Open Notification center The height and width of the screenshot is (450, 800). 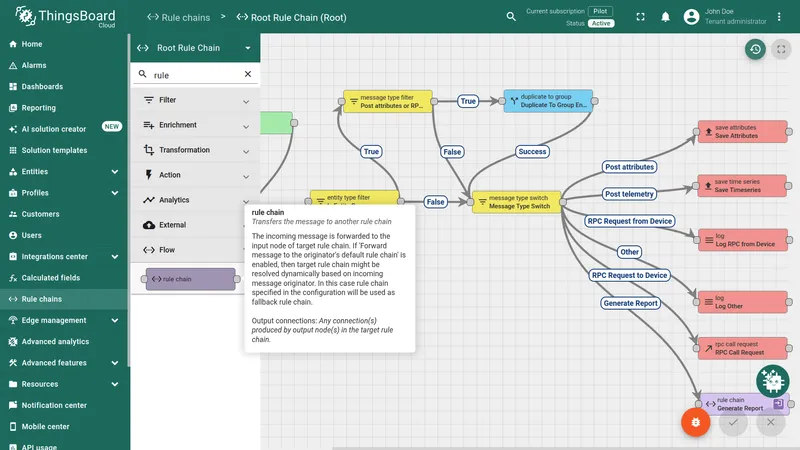click(x=64, y=406)
